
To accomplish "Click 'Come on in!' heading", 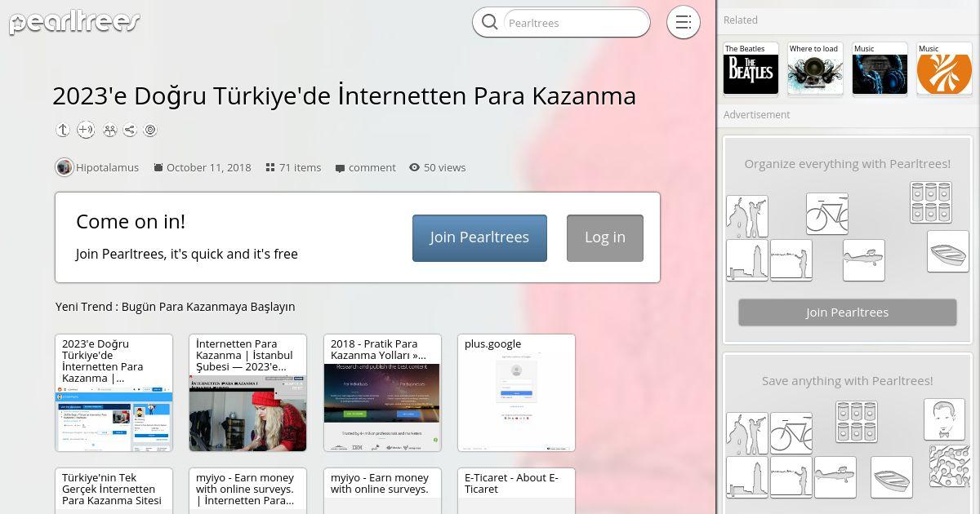I will pos(131,222).
